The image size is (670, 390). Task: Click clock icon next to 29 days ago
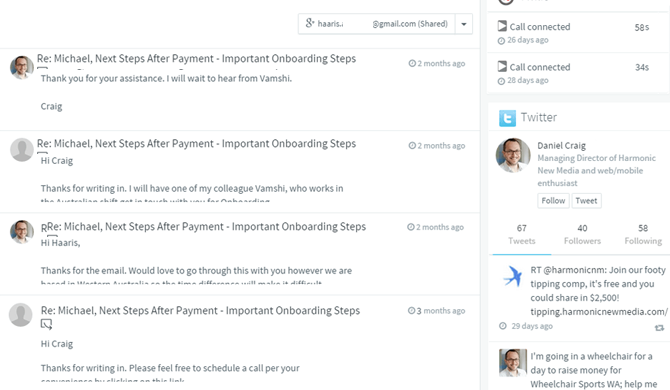(503, 326)
